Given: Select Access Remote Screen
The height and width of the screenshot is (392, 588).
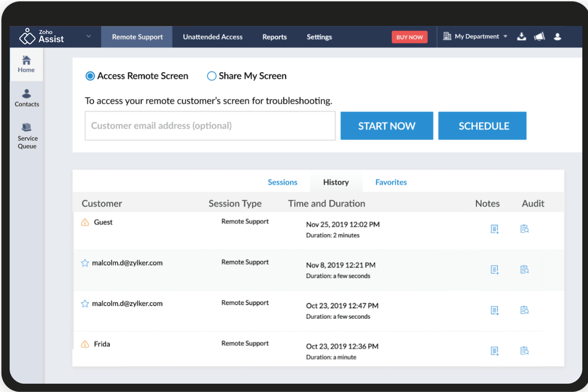Looking at the screenshot, I should 90,76.
